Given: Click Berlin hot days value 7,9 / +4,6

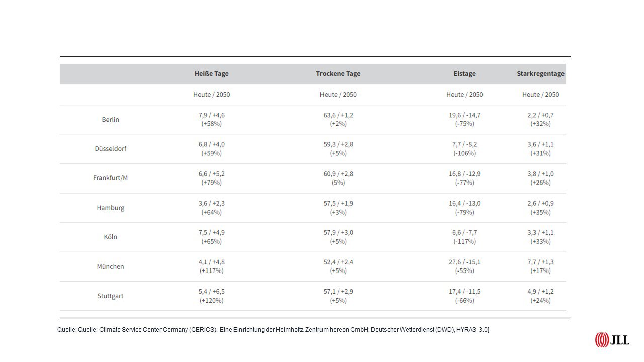Looking at the screenshot, I should [x=212, y=115].
